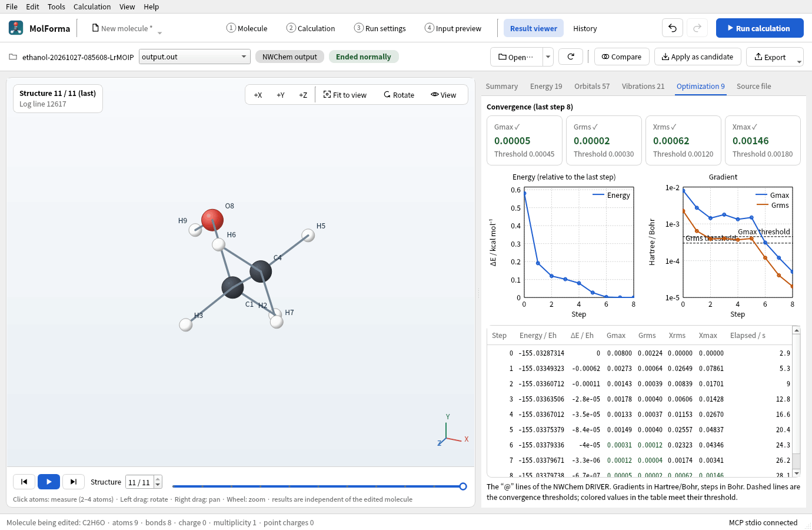Viewport: 812px width, 530px height.
Task: Go to step 2 Calculation
Action: (x=311, y=28)
